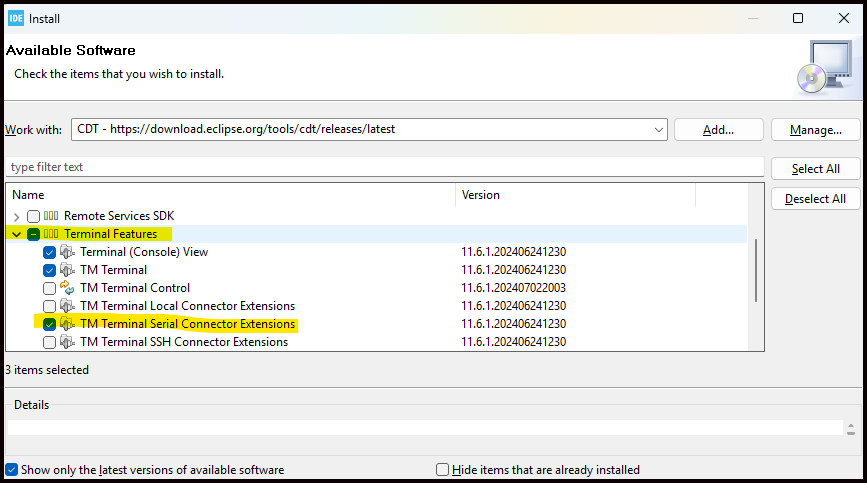Open the Manage... sites button

(816, 130)
